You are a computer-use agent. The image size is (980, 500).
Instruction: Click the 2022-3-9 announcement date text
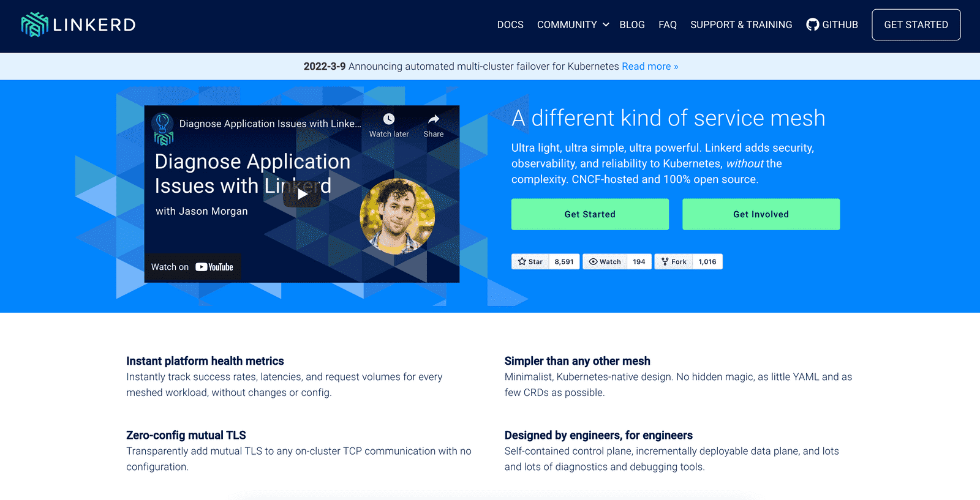325,66
